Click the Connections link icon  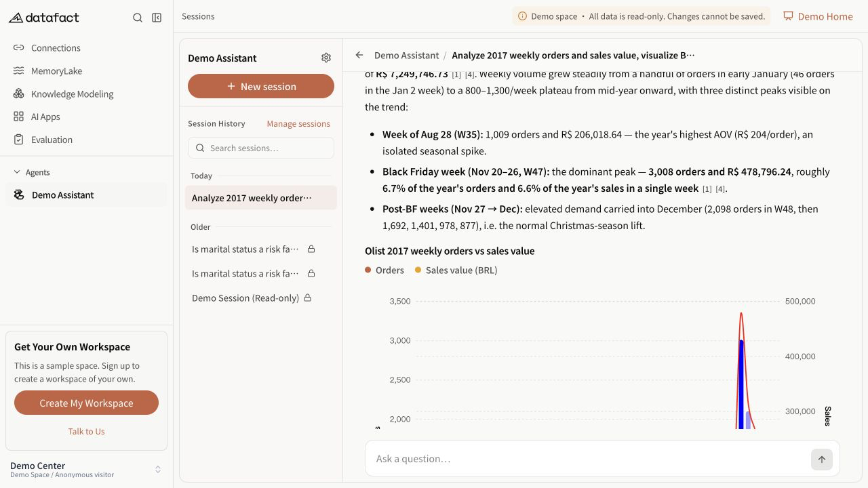pos(18,48)
